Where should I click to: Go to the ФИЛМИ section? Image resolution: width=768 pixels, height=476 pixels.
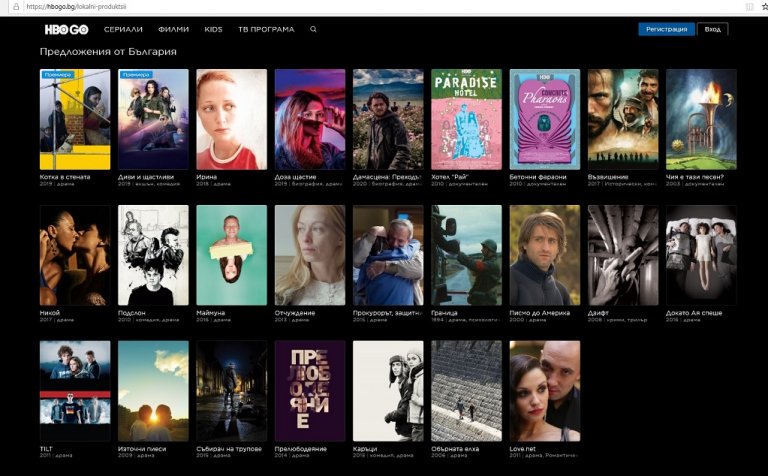(x=174, y=29)
